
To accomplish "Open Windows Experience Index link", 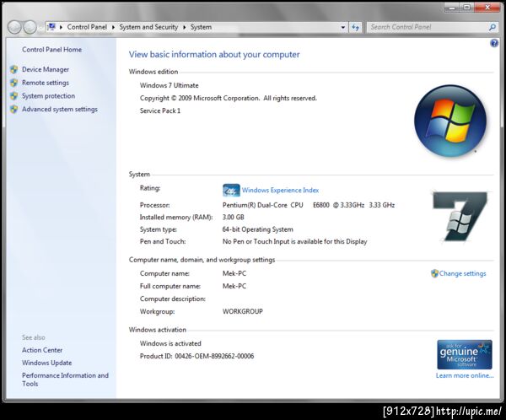I will (x=280, y=190).
